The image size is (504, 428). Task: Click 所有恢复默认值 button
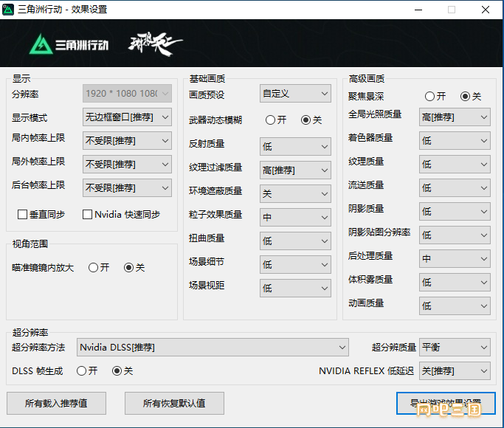pyautogui.click(x=174, y=403)
